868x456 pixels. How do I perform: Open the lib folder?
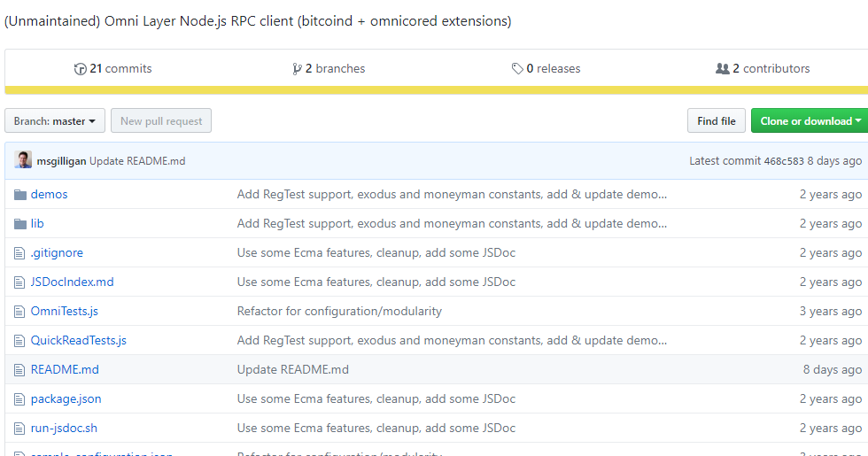(37, 223)
